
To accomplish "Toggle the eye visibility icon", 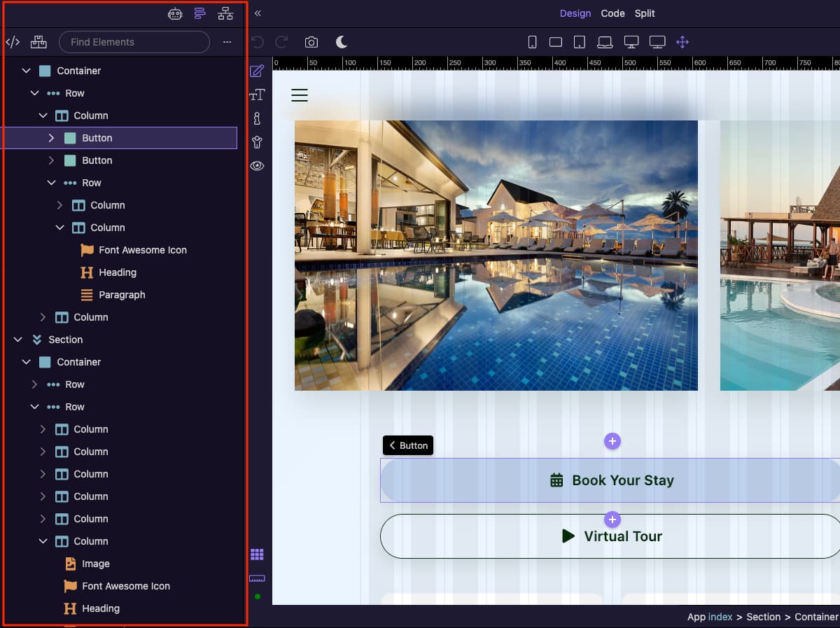I will [257, 166].
